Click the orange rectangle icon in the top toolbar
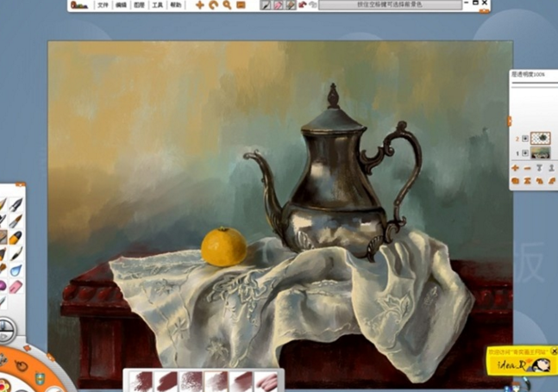This screenshot has width=558, height=392. (241, 5)
